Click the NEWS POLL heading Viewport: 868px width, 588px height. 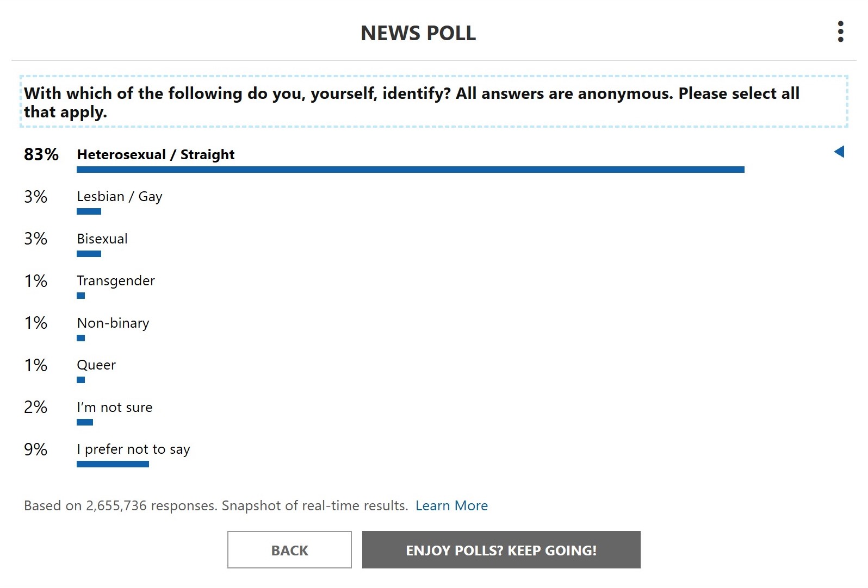pyautogui.click(x=418, y=33)
